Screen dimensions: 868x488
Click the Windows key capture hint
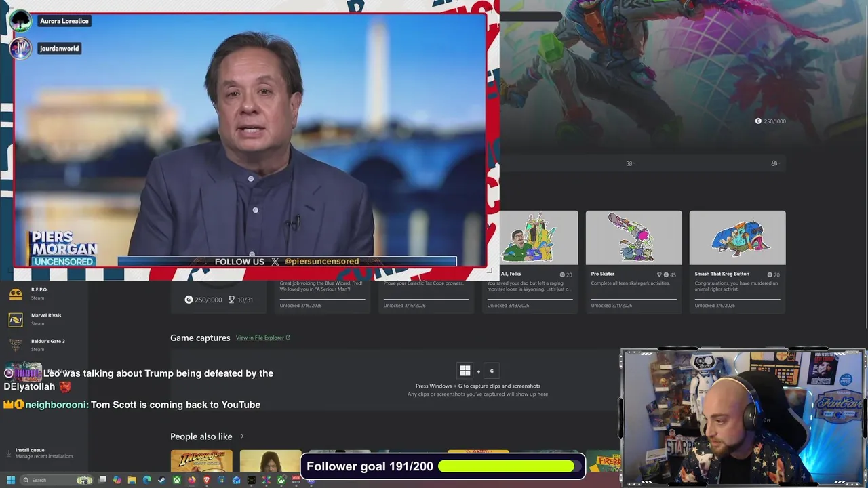pos(465,371)
